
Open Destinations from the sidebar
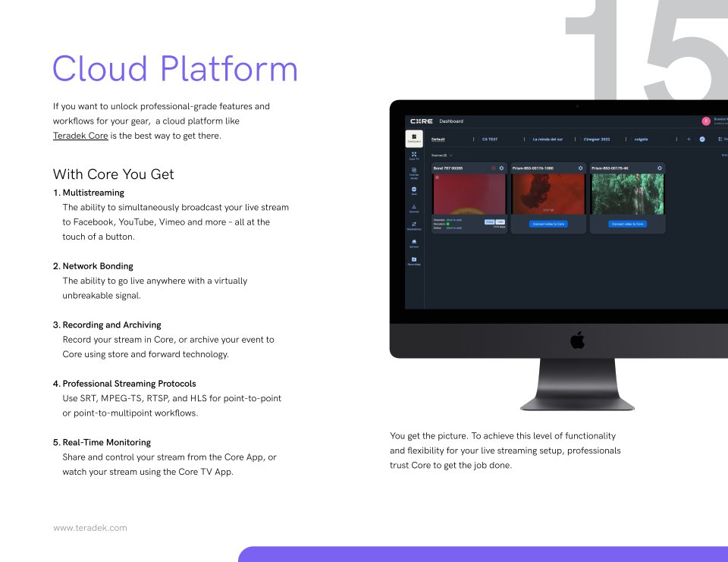coord(414,226)
